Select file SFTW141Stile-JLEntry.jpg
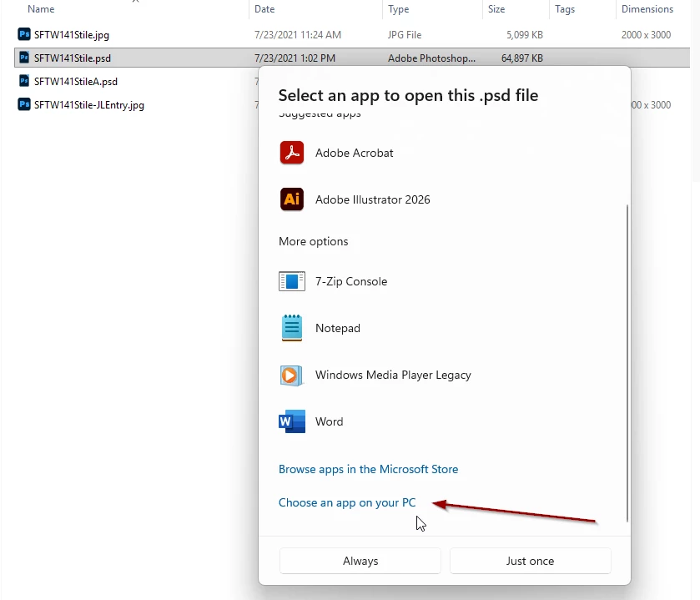The width and height of the screenshot is (700, 600). click(89, 105)
